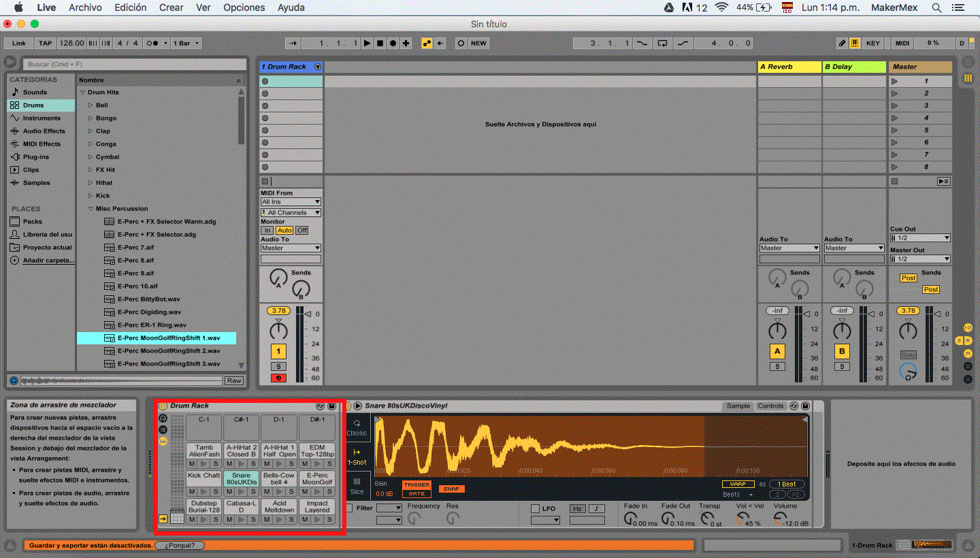Viewport: 980px width, 558px height.
Task: Click the TAP tempo button
Action: point(45,43)
